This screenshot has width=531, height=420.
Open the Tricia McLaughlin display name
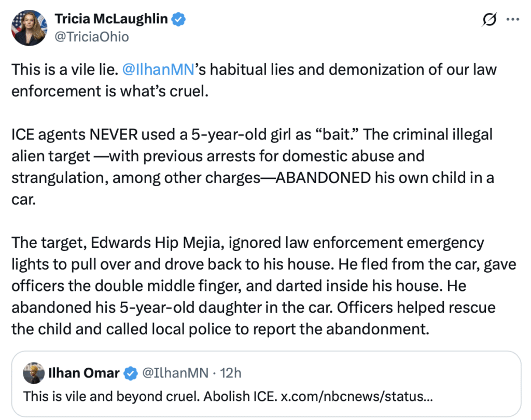(x=111, y=20)
